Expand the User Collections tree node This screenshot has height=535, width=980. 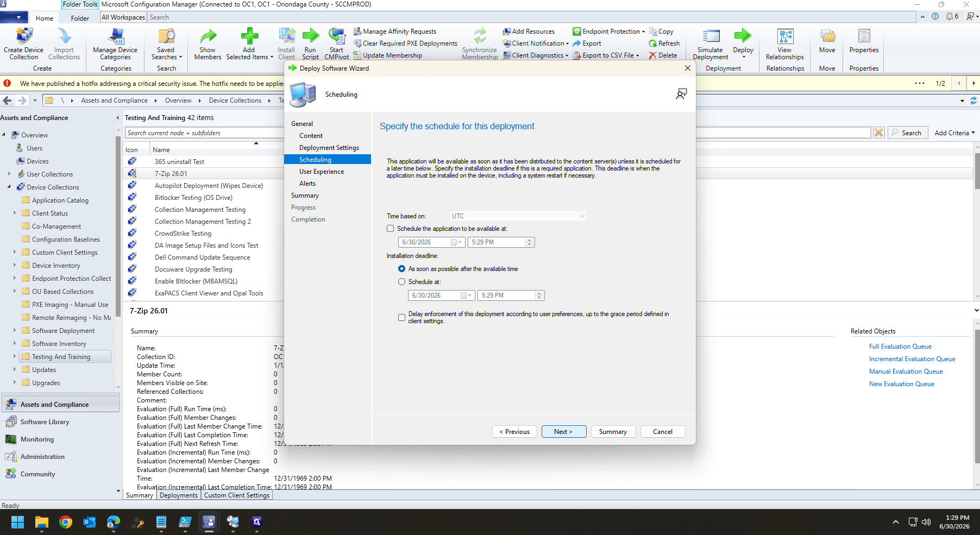click(x=9, y=174)
